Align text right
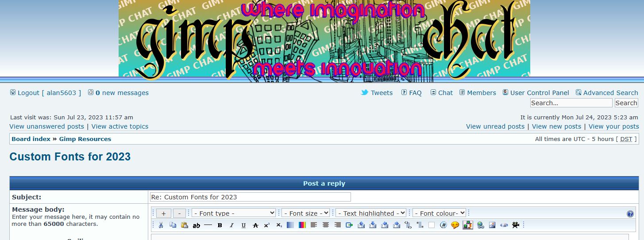Viewport: 644px width, 240px height. point(338,225)
